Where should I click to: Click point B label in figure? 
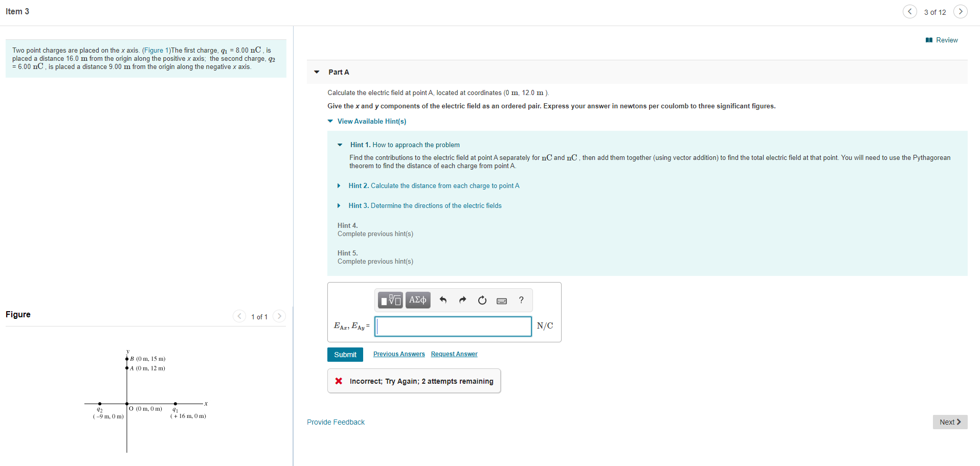[x=148, y=359]
